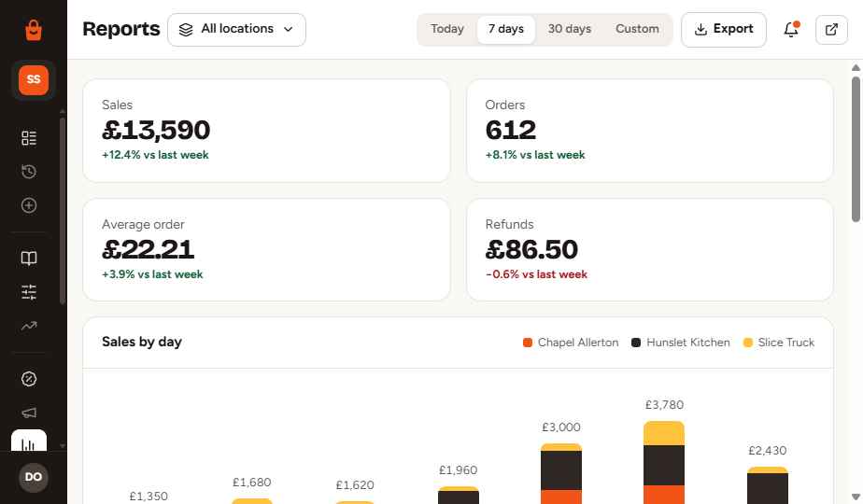Click the Export button
863x504 pixels.
click(x=724, y=30)
